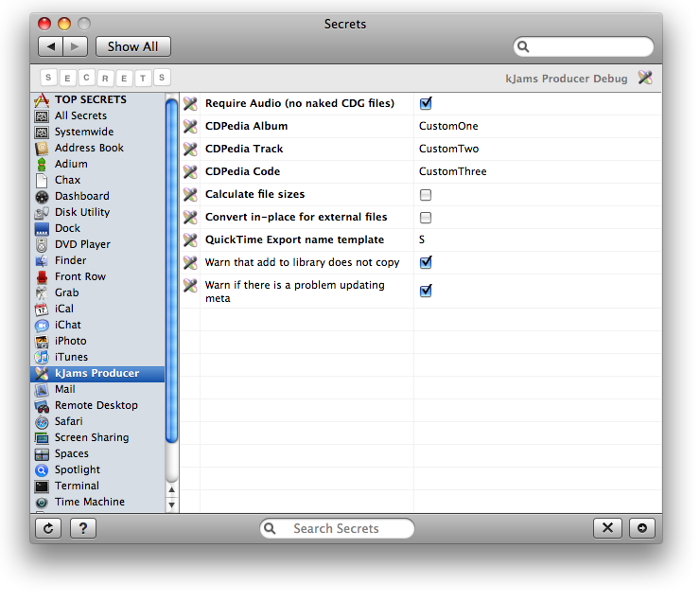Image resolution: width=700 pixels, height=602 pixels.
Task: Select Screen Sharing icon
Action: point(42,438)
